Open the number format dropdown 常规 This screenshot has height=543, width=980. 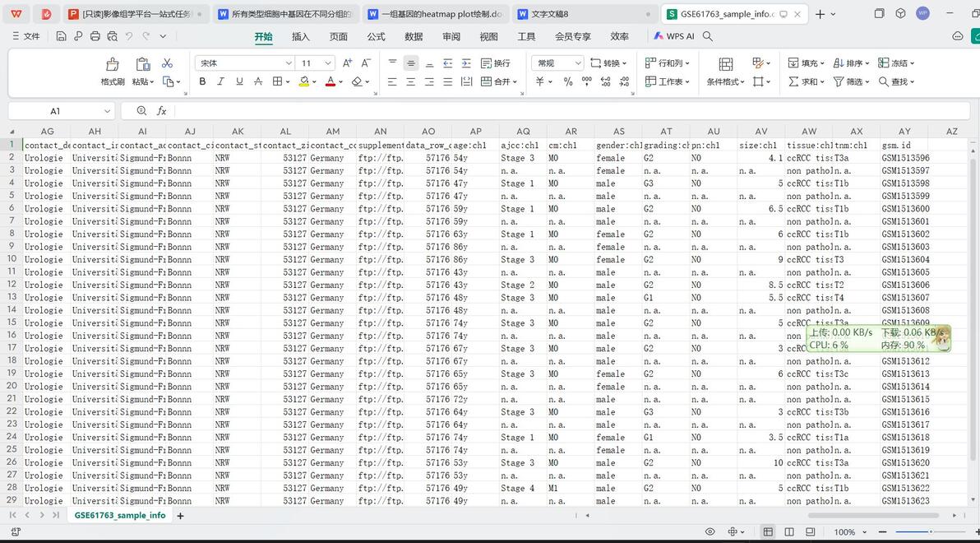tap(557, 63)
